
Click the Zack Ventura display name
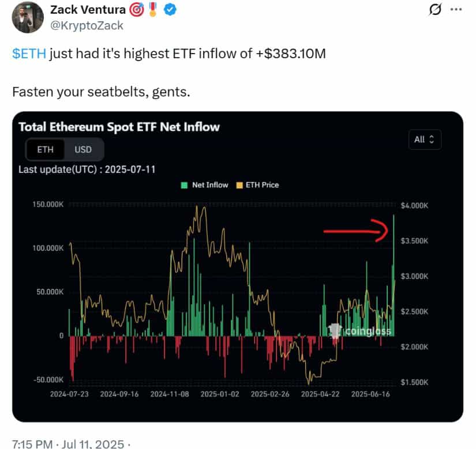click(88, 10)
